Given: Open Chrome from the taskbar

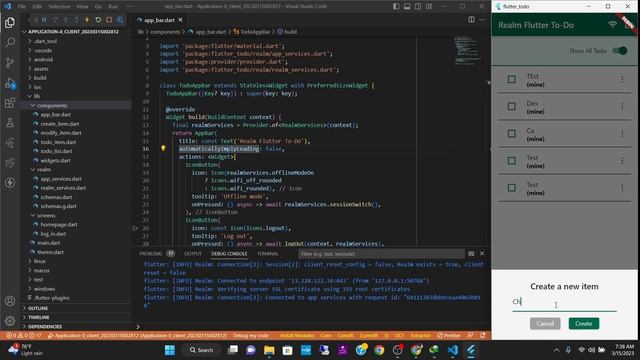Looking at the screenshot, I should [379, 350].
